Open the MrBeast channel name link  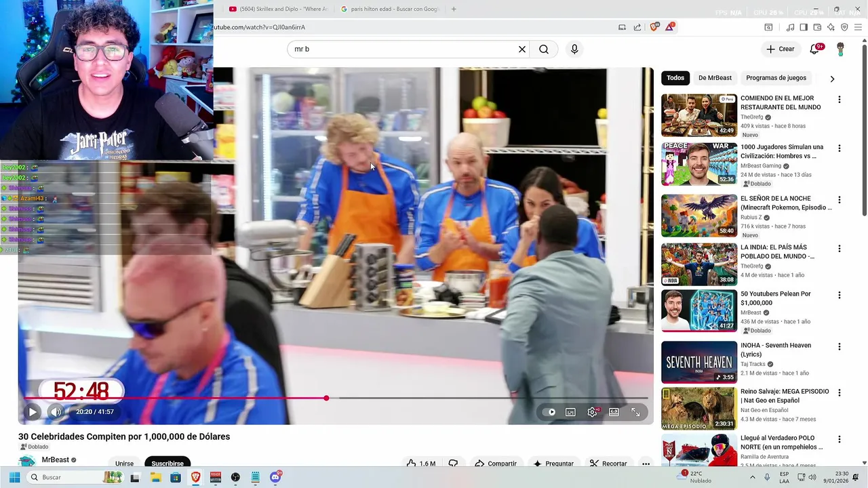[56, 460]
